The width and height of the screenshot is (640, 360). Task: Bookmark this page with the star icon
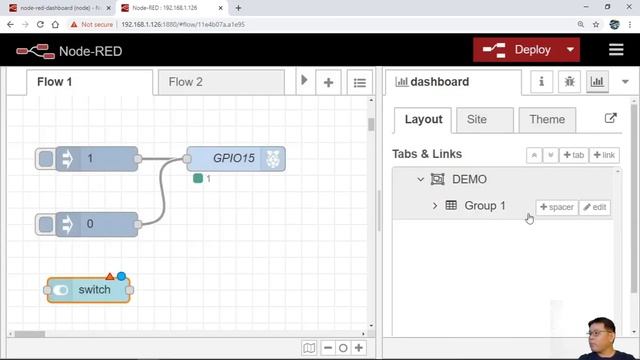click(x=596, y=24)
